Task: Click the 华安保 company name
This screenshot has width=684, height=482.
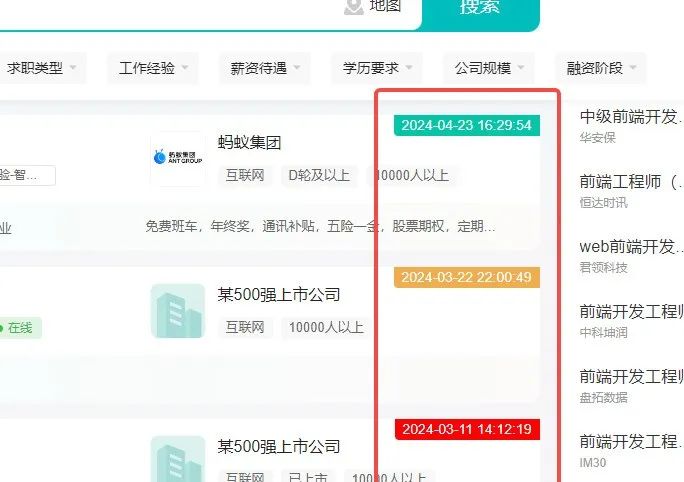Action: [x=598, y=138]
